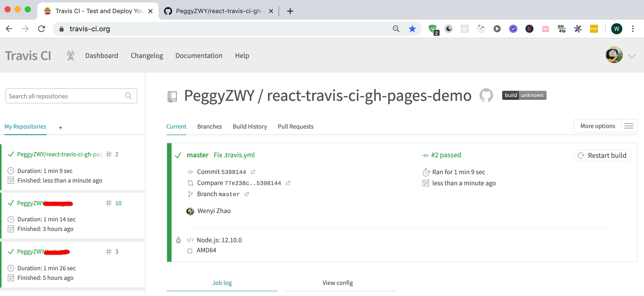The height and width of the screenshot is (296, 644).
Task: Open the More options hamburger menu
Action: [x=629, y=126]
